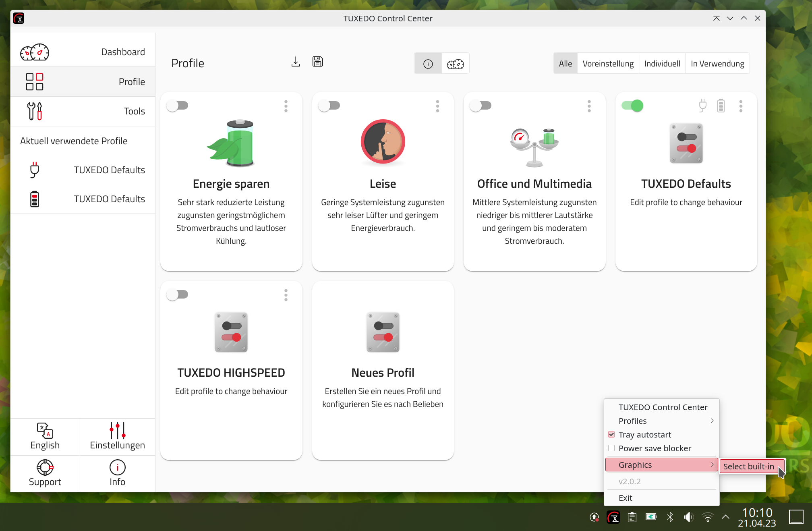812x531 pixels.
Task: Select the In Verwendung filter tab
Action: tap(717, 64)
